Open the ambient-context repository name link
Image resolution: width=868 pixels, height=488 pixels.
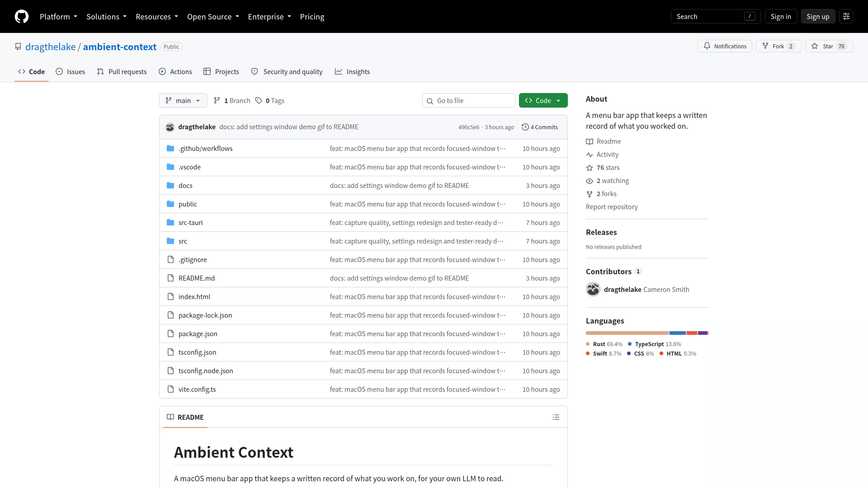[120, 47]
